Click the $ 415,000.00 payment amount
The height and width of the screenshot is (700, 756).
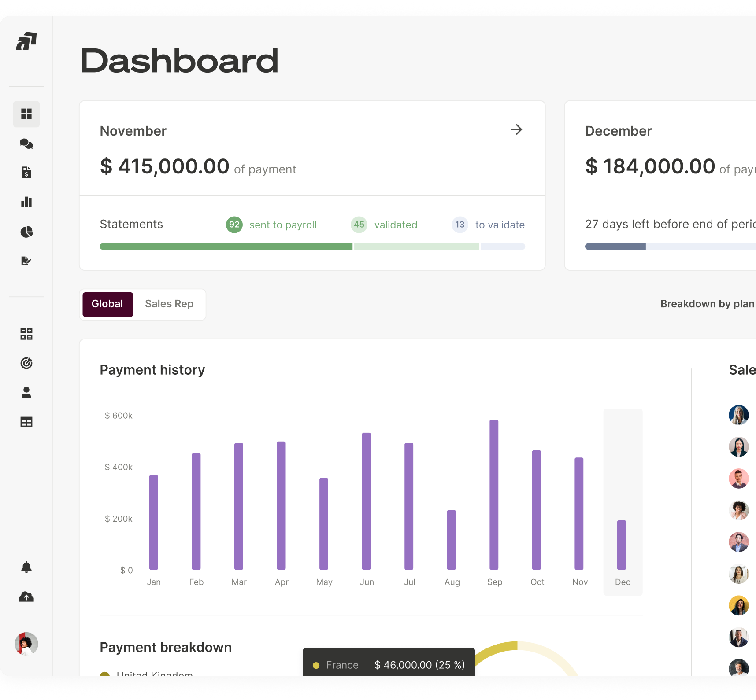click(164, 166)
